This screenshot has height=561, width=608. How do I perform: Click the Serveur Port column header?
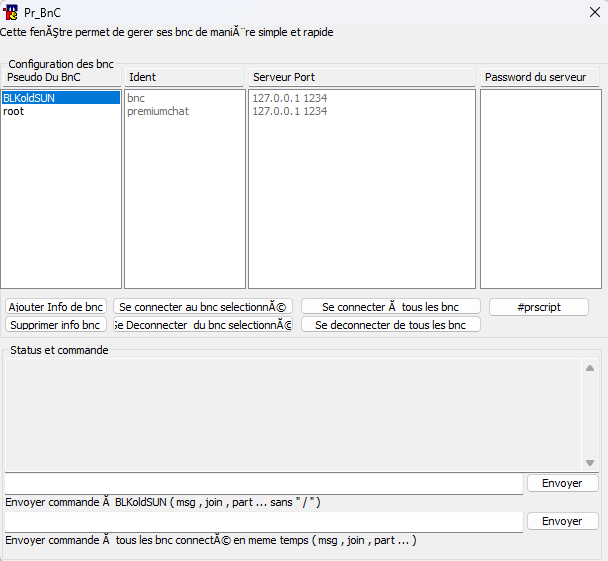361,77
